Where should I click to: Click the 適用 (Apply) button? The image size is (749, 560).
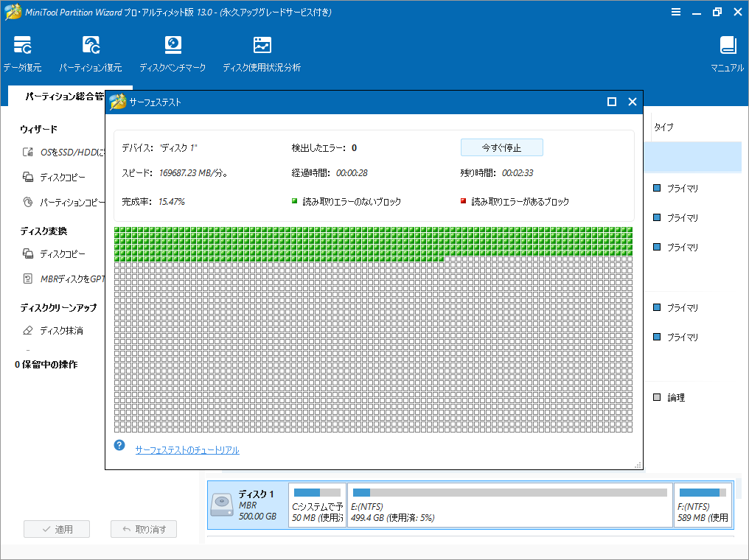click(56, 528)
